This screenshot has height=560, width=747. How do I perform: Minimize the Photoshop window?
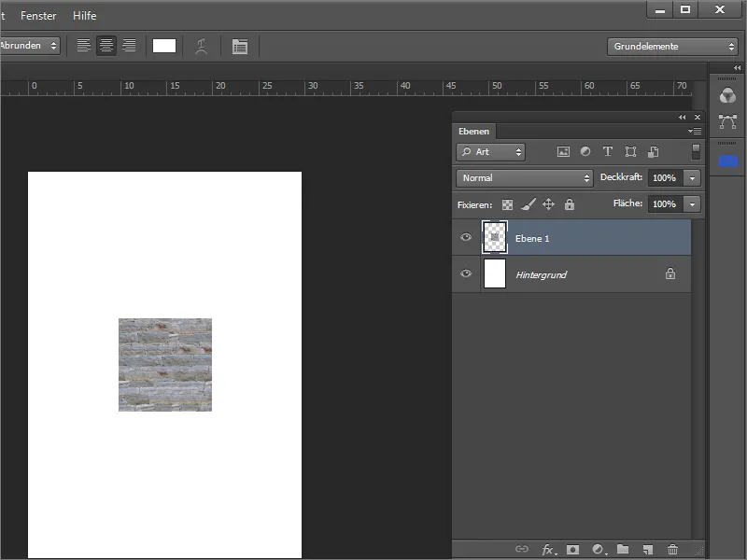coord(660,10)
